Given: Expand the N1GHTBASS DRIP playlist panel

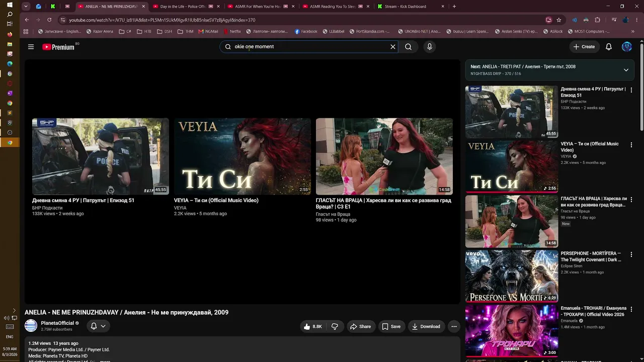Looking at the screenshot, I should 626,70.
